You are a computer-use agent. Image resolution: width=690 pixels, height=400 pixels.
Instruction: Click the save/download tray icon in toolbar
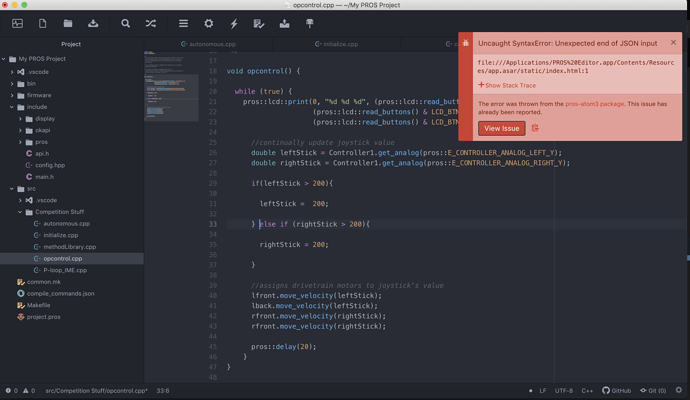coord(93,23)
